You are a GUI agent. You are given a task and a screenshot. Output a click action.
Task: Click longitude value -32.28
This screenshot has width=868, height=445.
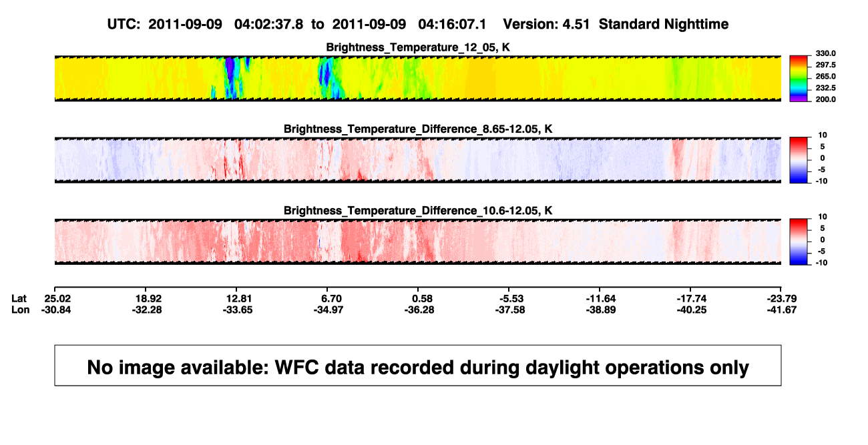[148, 310]
